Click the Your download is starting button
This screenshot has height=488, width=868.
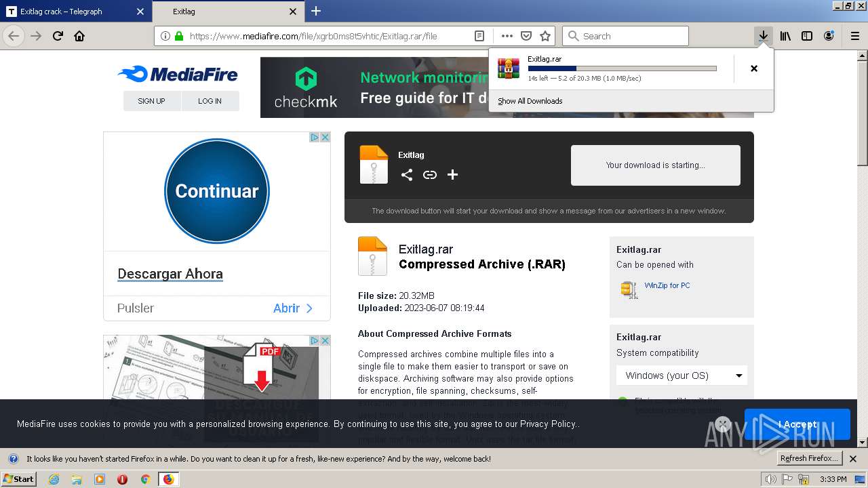point(656,165)
